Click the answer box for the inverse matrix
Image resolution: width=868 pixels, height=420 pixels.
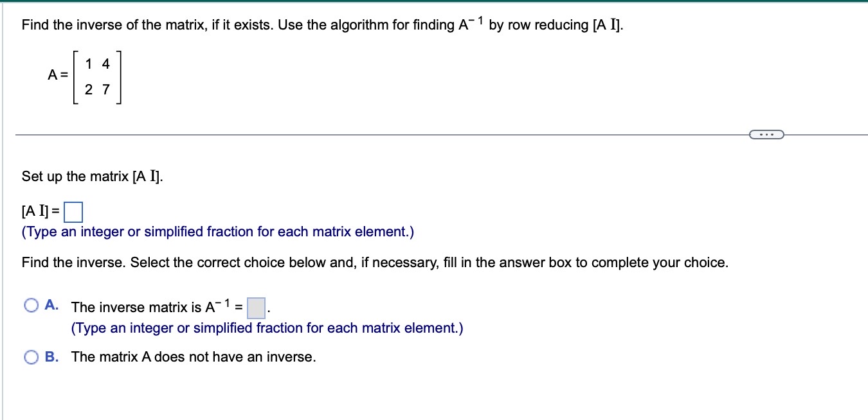[x=255, y=309]
